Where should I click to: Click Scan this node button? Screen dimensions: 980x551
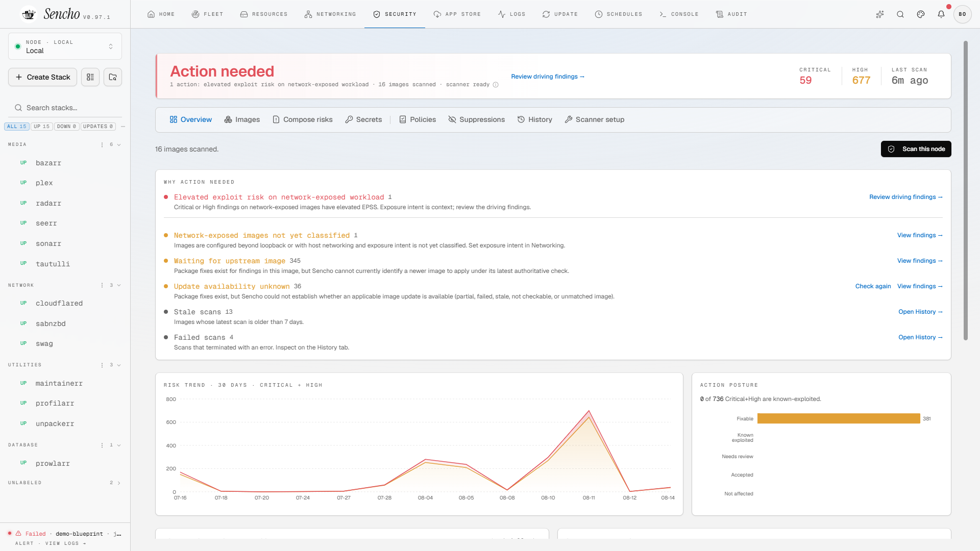pos(916,149)
